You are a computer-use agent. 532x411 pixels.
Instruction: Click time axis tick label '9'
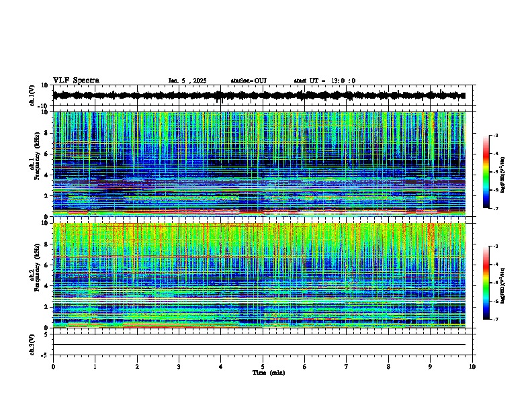430,367
